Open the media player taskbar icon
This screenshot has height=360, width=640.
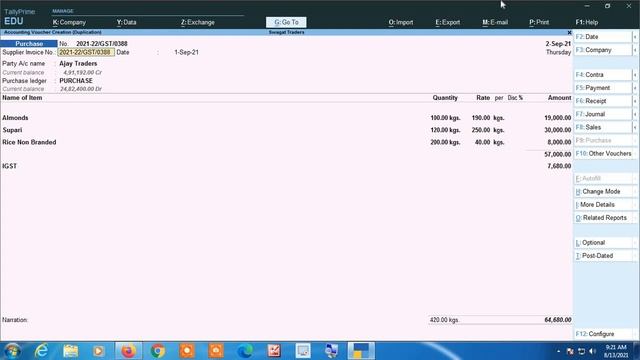tap(99, 351)
